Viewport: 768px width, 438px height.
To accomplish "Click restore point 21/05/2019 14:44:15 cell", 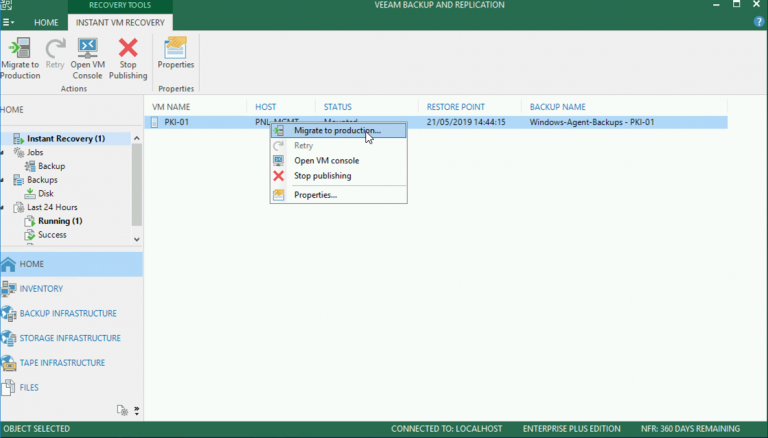I will [x=466, y=122].
